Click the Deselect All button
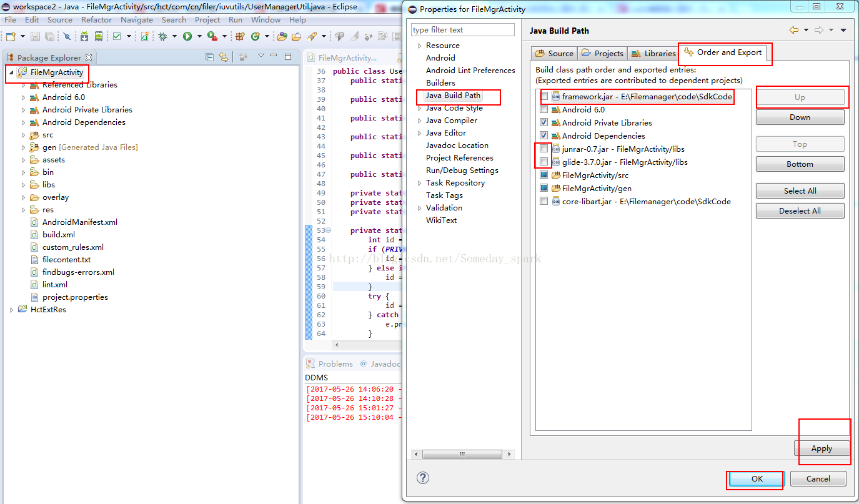The width and height of the screenshot is (859, 504). pyautogui.click(x=800, y=210)
